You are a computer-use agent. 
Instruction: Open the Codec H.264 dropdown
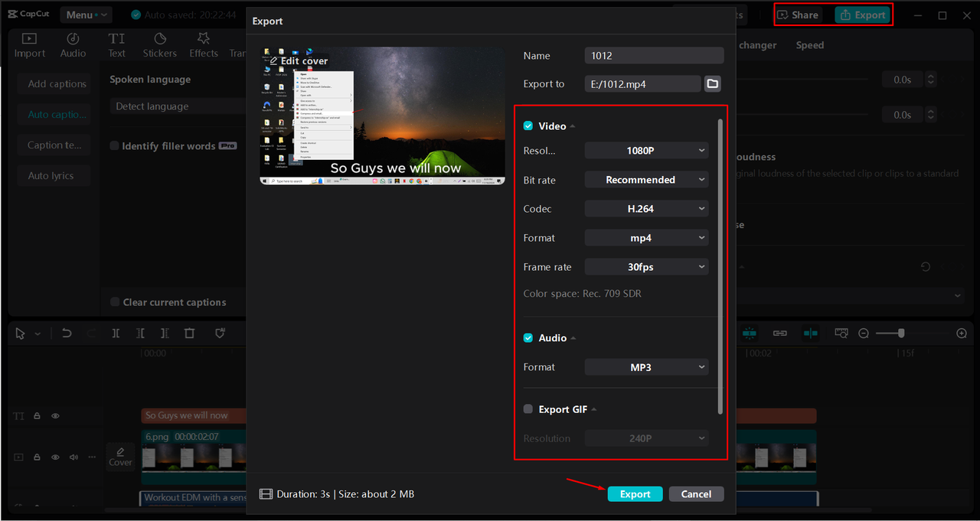point(647,209)
